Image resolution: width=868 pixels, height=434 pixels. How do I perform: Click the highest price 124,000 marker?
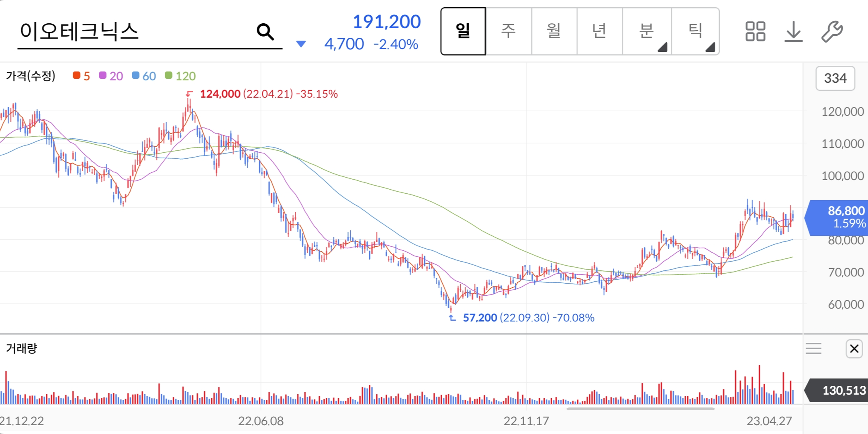point(220,94)
